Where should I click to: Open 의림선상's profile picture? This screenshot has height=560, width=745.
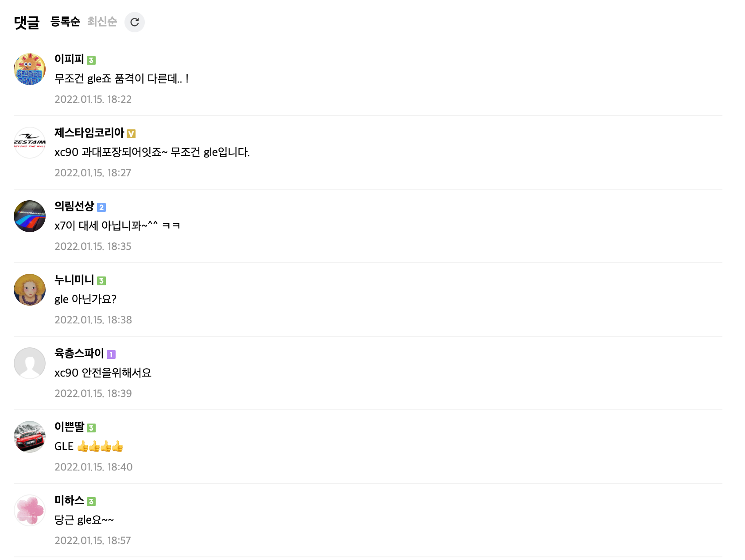[x=30, y=216]
